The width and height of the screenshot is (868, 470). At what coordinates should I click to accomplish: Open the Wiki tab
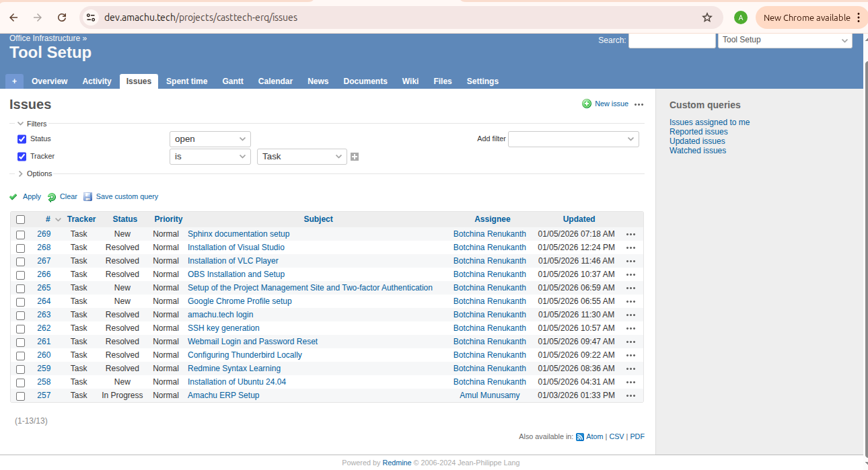tap(410, 81)
